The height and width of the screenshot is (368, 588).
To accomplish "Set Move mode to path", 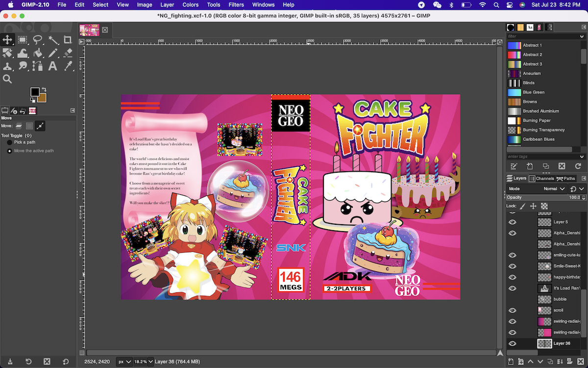I will [x=40, y=126].
